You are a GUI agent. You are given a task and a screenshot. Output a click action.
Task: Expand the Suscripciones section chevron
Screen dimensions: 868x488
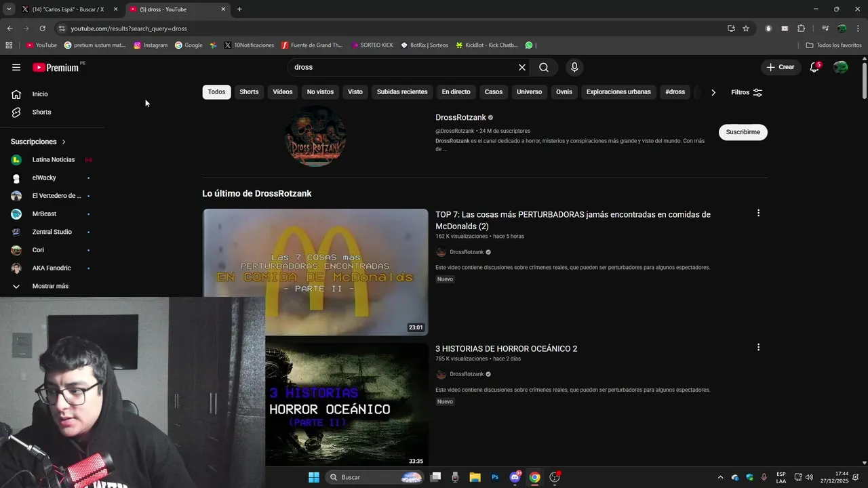click(x=64, y=142)
